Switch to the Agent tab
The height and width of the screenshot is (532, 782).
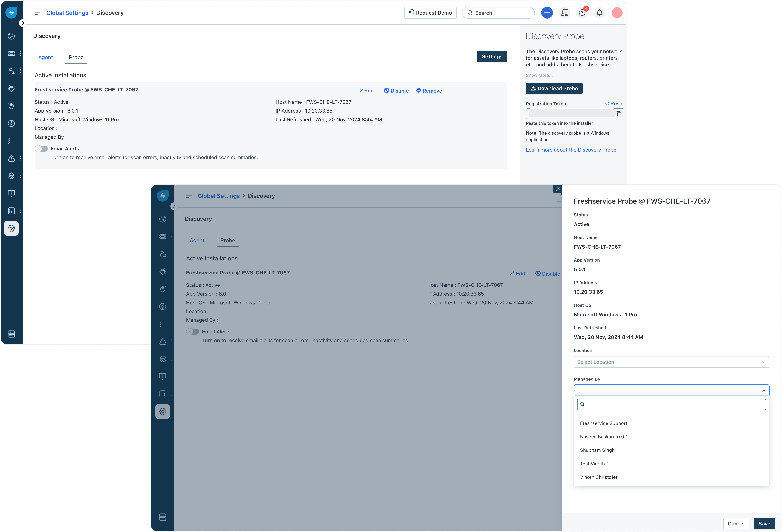[45, 58]
